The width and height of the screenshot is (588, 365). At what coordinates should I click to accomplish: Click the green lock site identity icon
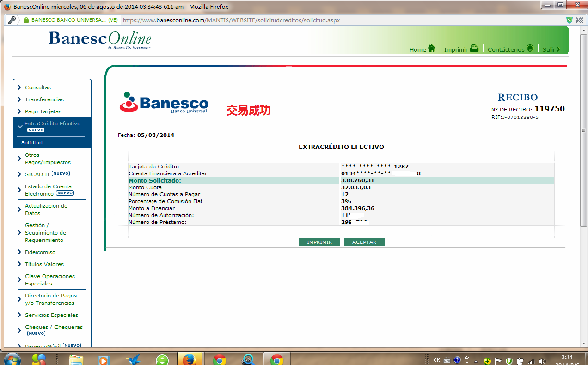(x=26, y=20)
